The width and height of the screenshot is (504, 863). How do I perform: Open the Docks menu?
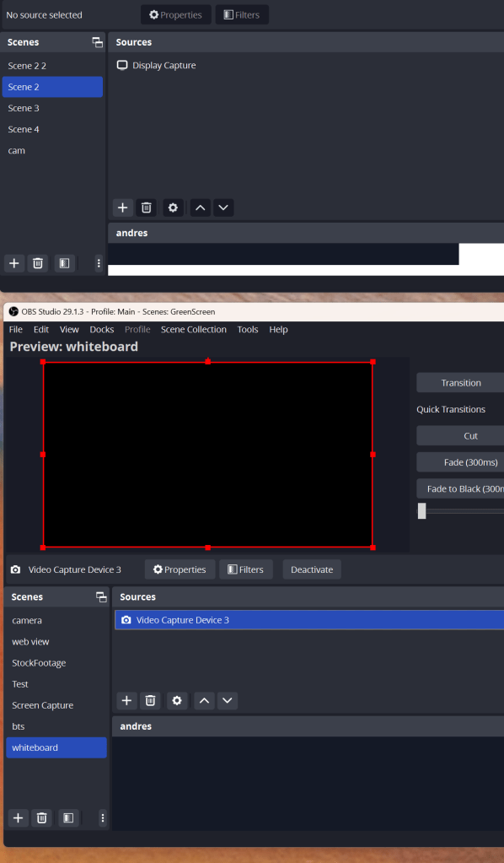[x=102, y=329]
